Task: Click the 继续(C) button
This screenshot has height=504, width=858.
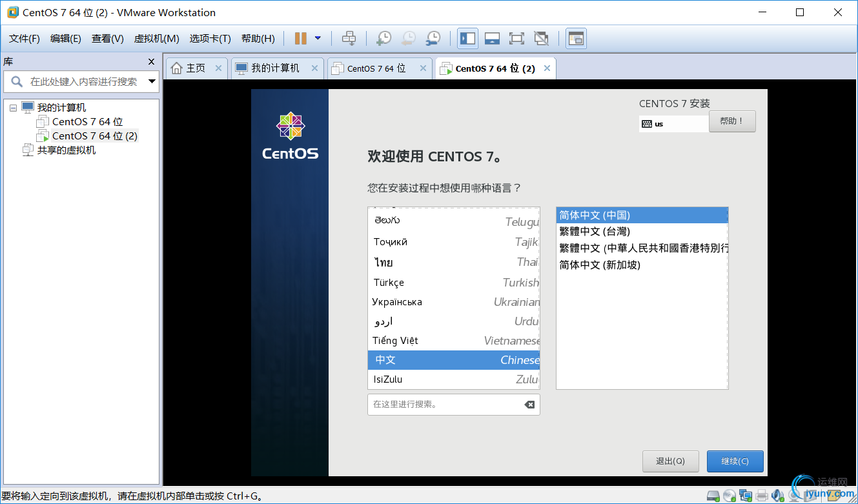Action: coord(735,461)
